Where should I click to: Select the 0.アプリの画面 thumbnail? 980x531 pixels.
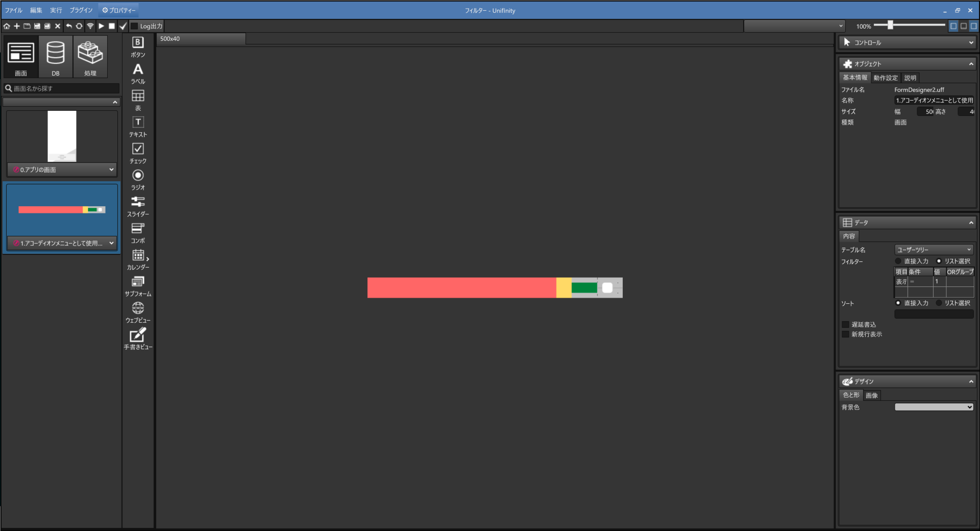62,136
